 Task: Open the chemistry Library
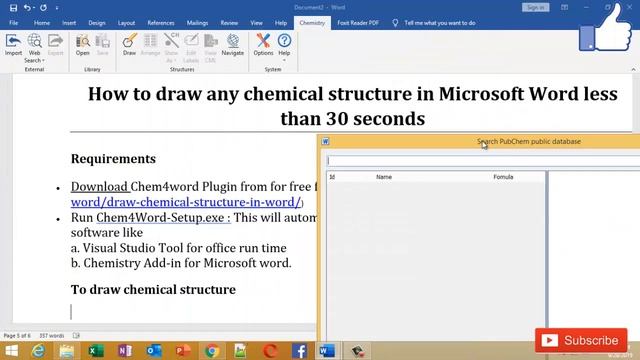pos(82,45)
